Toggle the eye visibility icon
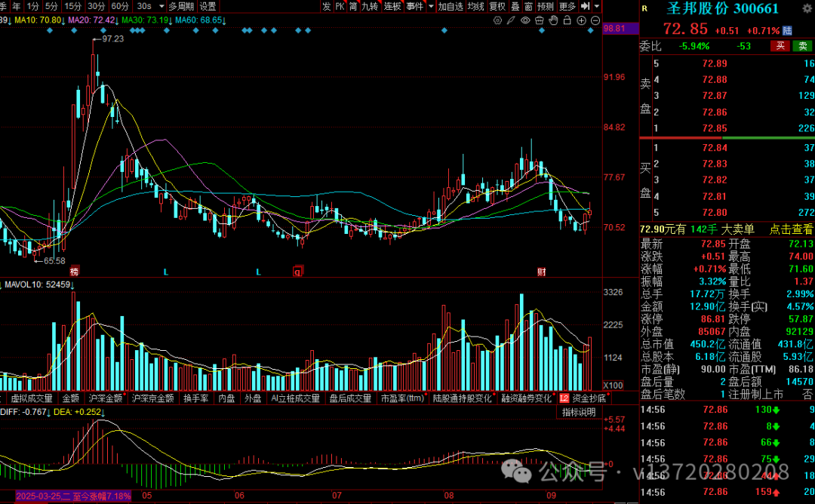The height and width of the screenshot is (504, 815). [x=525, y=20]
